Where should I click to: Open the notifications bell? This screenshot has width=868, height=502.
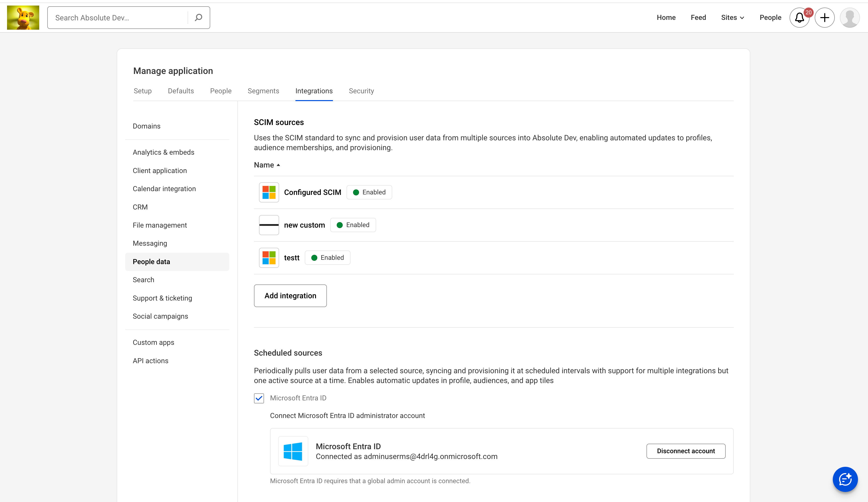[799, 18]
